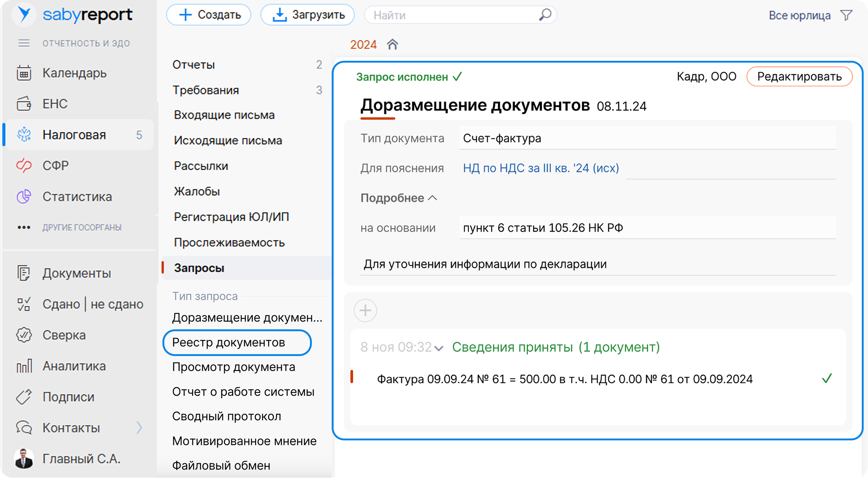This screenshot has width=868, height=478.
Task: Expand the 8 ноя 09:32 dropdown arrow
Action: (439, 348)
